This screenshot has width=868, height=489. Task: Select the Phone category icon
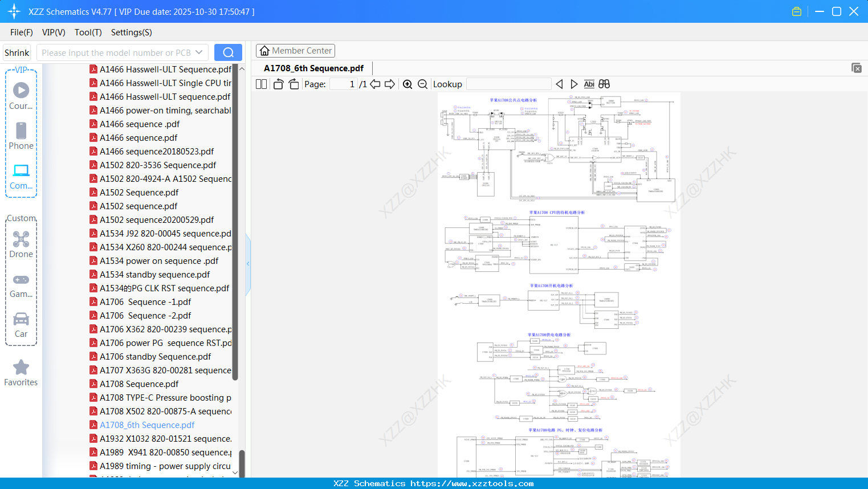click(21, 136)
